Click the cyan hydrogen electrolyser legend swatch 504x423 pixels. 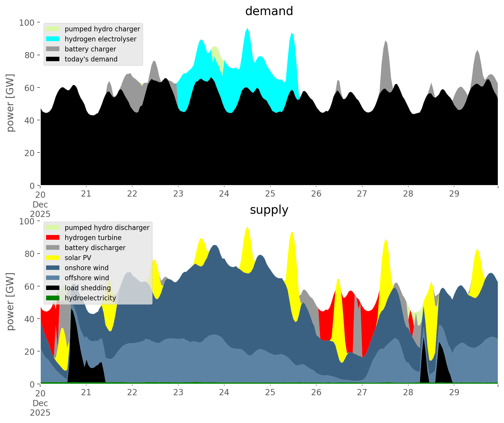pyautogui.click(x=53, y=39)
